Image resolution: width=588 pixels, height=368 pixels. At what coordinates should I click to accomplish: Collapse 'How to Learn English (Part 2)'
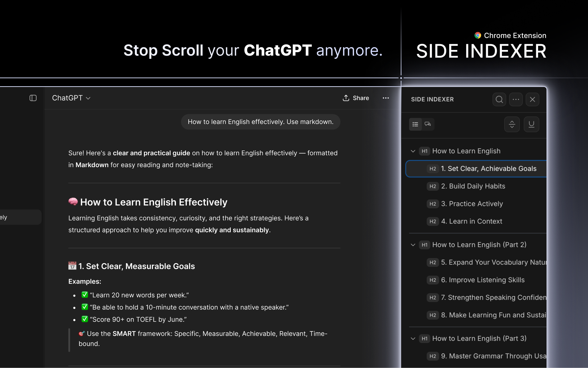coord(413,245)
